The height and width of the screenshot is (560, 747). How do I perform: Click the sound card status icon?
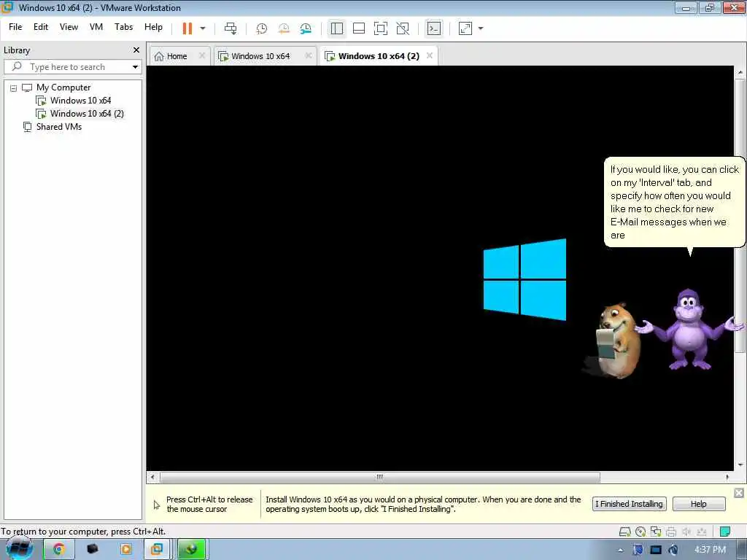point(686,532)
